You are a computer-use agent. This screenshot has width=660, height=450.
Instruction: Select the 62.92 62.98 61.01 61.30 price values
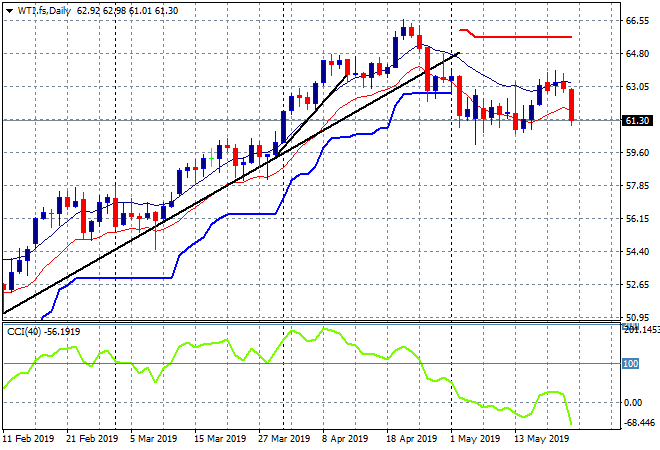[128, 11]
